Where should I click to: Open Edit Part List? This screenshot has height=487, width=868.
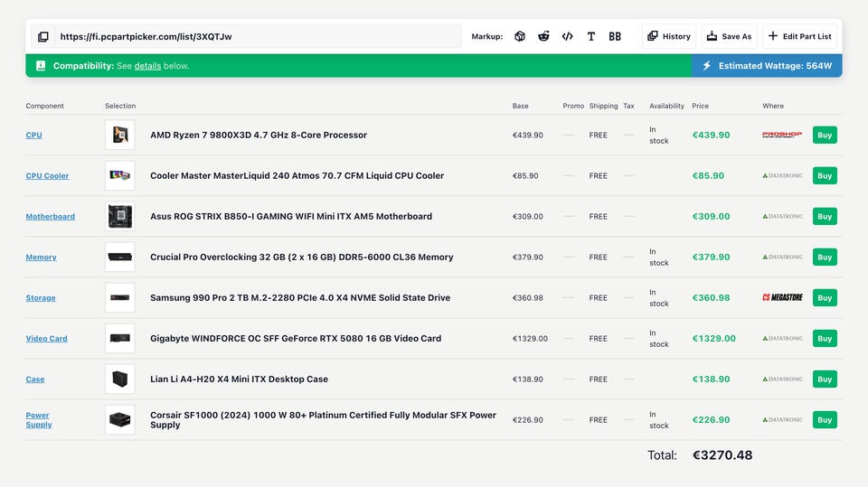[x=800, y=36]
